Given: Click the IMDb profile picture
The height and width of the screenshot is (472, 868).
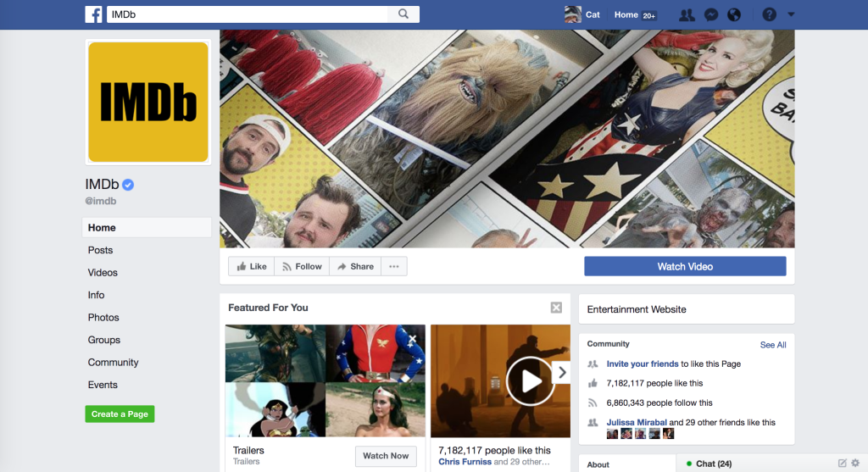Looking at the screenshot, I should point(148,103).
